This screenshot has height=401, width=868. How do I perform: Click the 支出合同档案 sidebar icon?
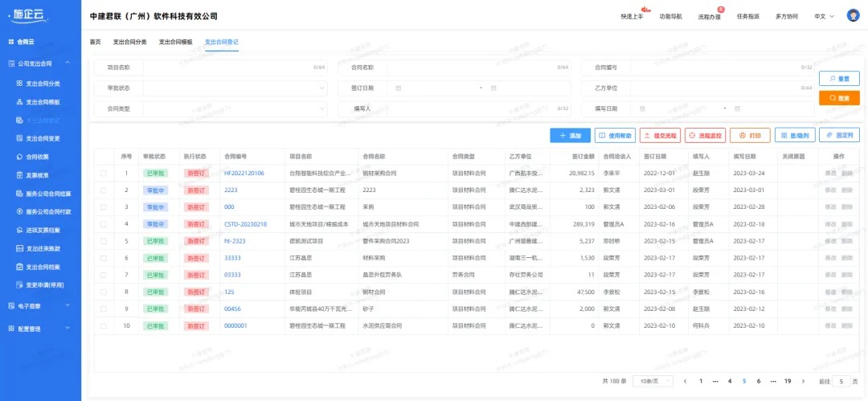[x=19, y=267]
